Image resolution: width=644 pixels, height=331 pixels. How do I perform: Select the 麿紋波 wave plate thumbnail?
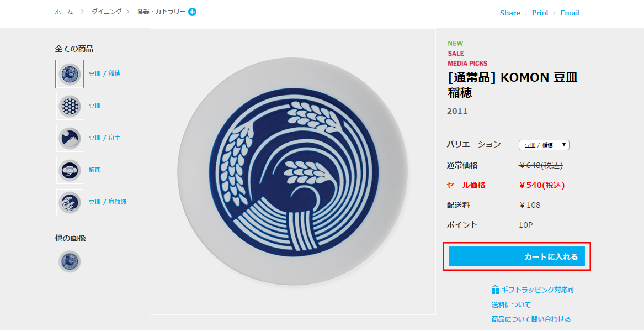pyautogui.click(x=70, y=202)
